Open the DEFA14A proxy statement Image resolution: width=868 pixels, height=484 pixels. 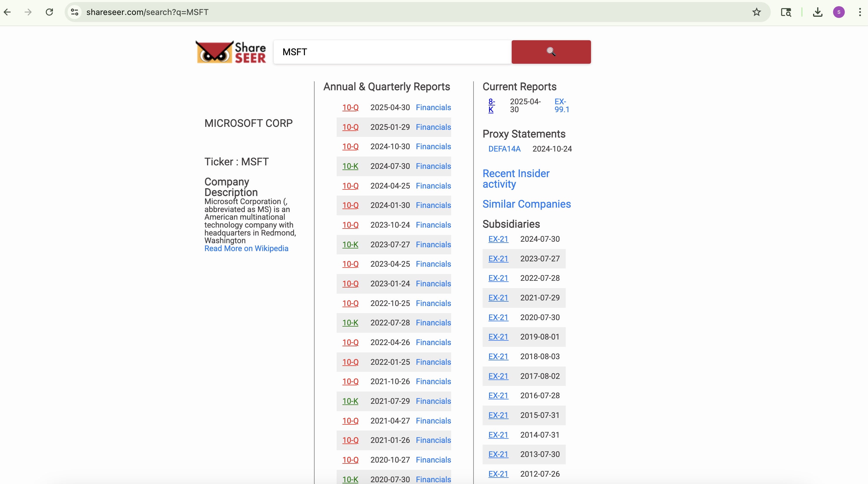504,149
